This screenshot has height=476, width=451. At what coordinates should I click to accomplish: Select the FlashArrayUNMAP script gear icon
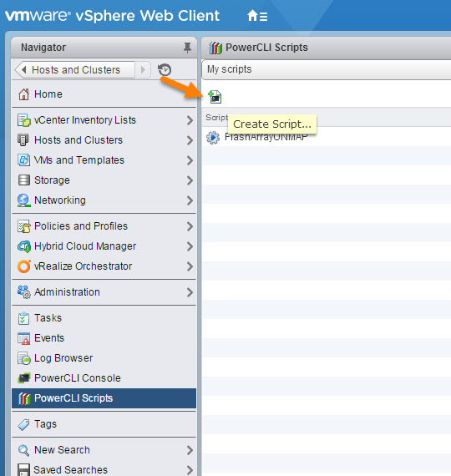tap(213, 138)
